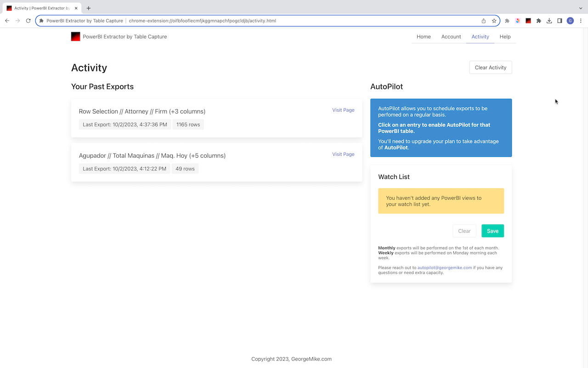Click the 49 rows badge

pyautogui.click(x=185, y=169)
